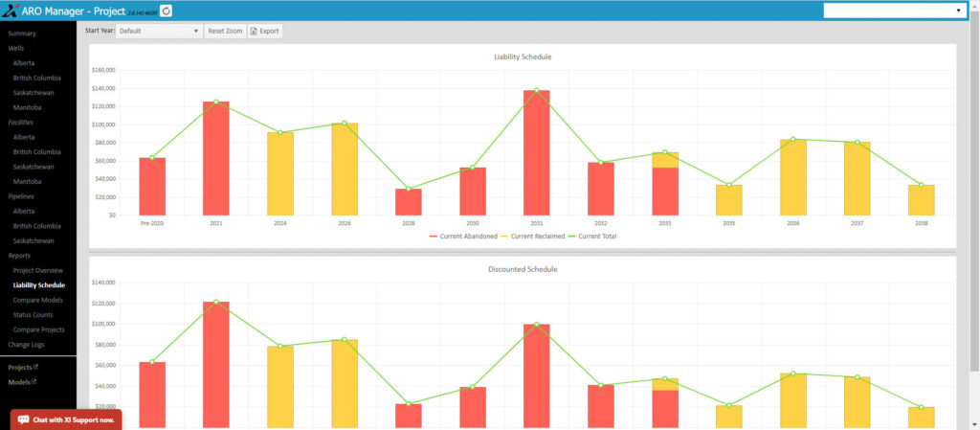Click the 2036 bar in Liability Schedule chart

point(793,177)
